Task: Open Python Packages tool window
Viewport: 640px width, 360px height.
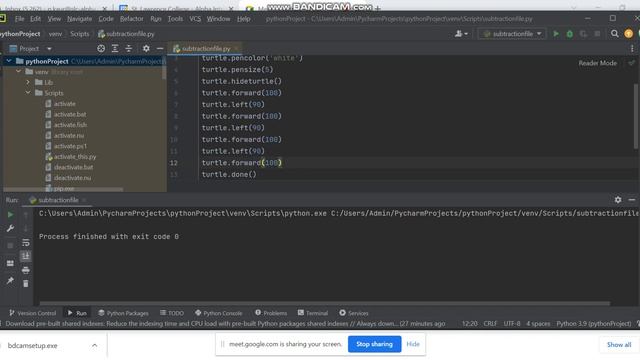Action: coord(123,313)
